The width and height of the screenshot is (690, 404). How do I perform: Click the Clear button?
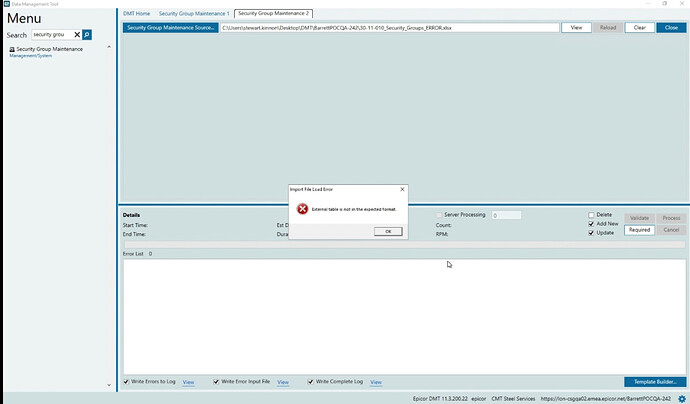[x=640, y=28]
